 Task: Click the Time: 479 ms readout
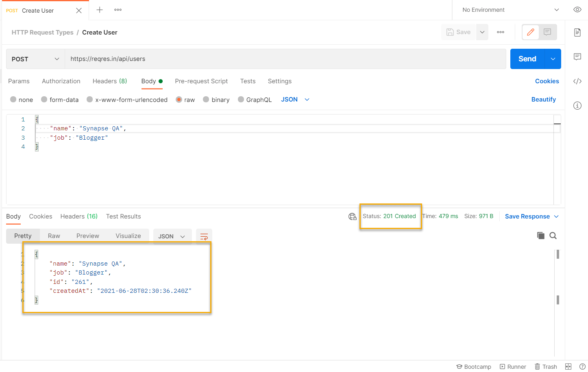tap(440, 216)
